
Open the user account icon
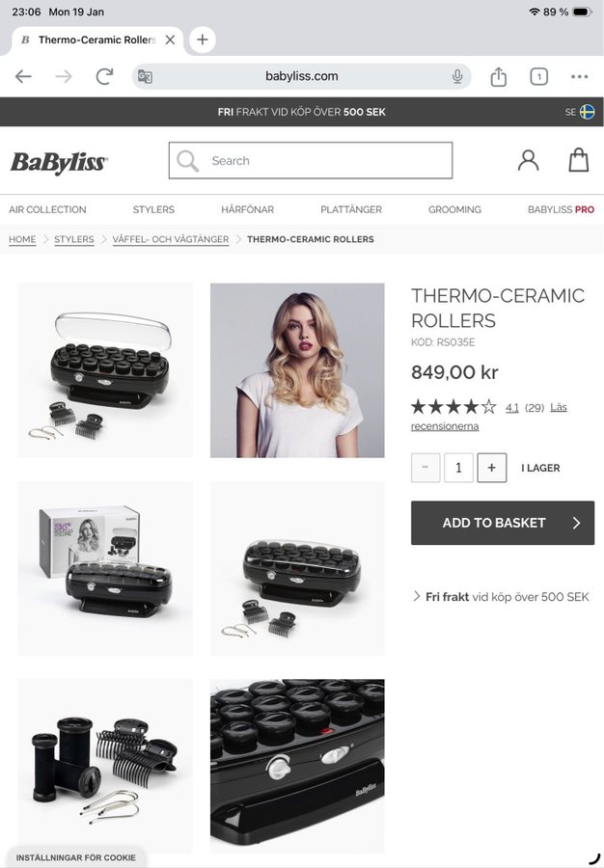click(x=528, y=160)
